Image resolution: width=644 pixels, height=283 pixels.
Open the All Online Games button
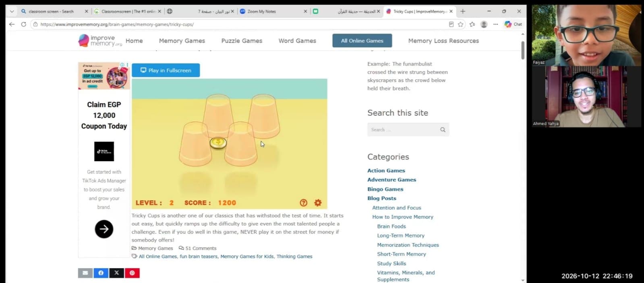click(362, 41)
